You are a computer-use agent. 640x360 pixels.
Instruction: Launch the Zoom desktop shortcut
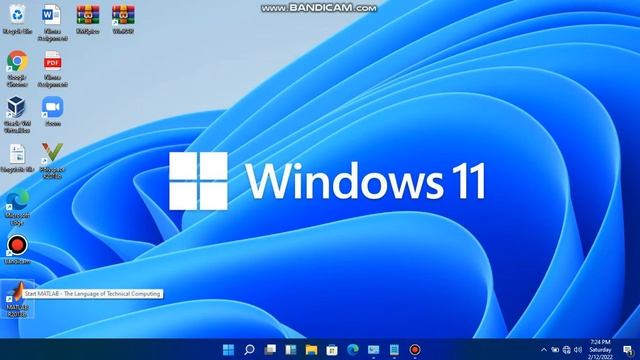(52, 111)
